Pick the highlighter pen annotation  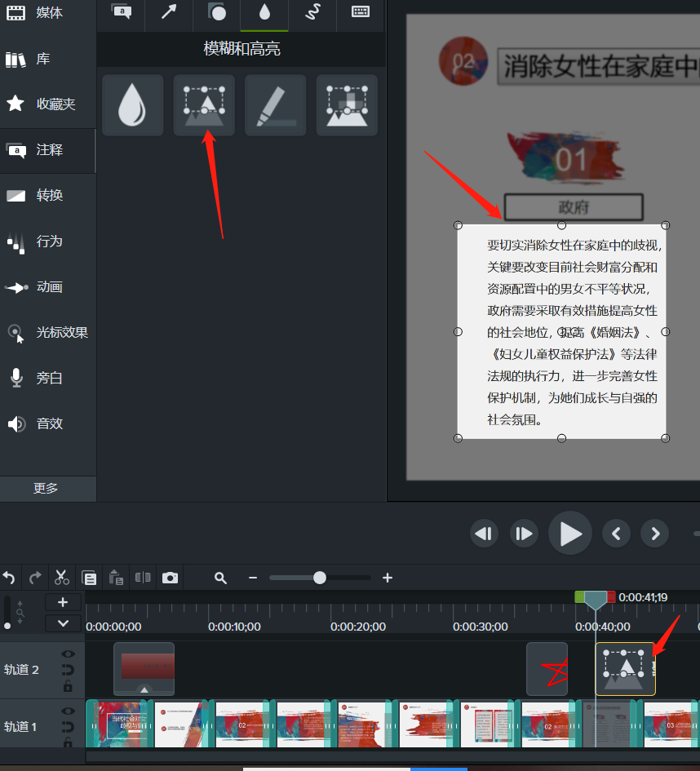(275, 105)
